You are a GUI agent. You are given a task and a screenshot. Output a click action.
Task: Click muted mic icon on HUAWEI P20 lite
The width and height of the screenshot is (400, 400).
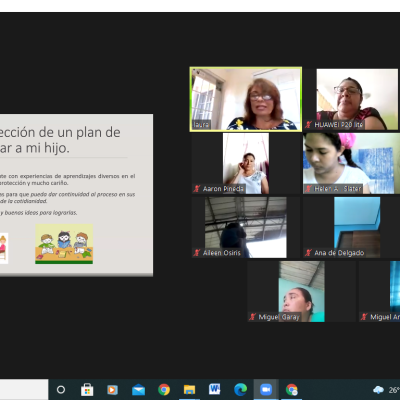(x=308, y=125)
